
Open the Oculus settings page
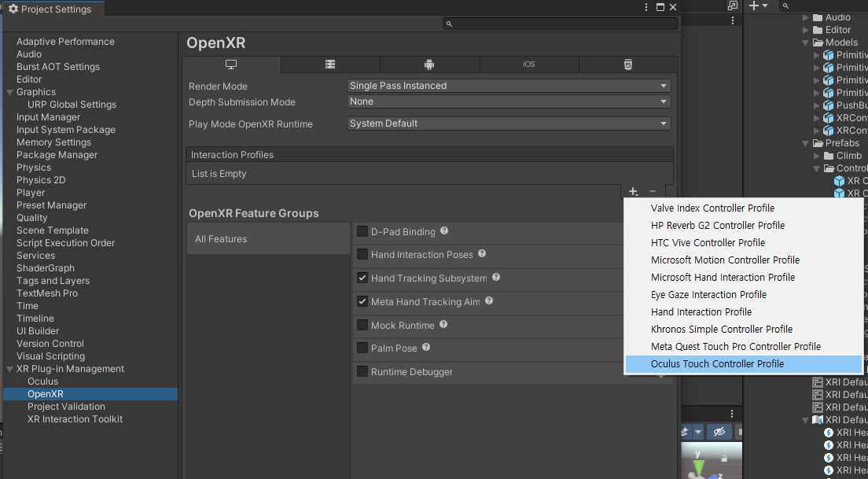pos(42,381)
